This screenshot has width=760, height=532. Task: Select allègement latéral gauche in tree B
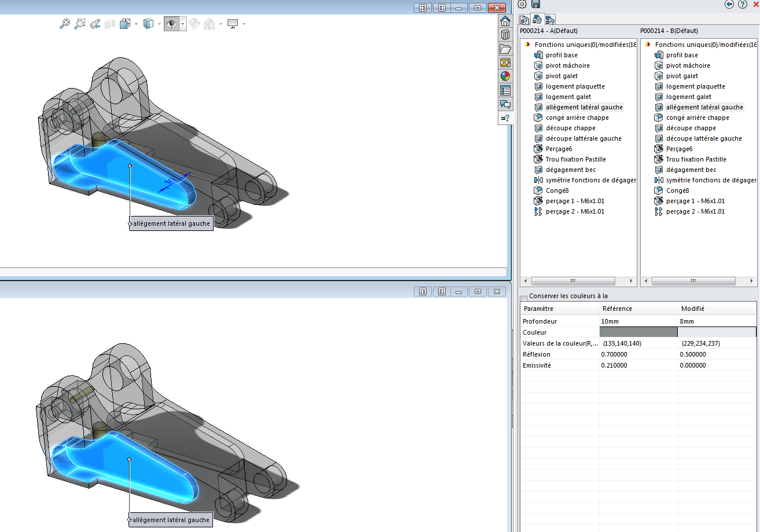(x=704, y=107)
